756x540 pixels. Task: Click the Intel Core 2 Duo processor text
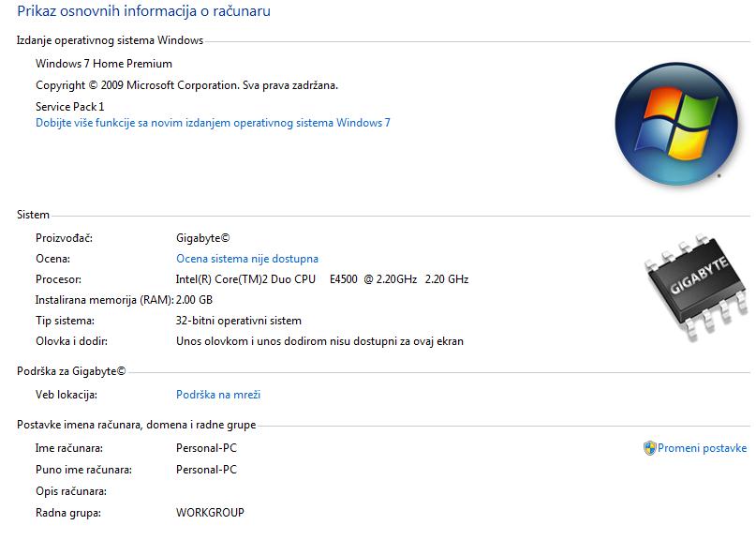click(x=321, y=279)
